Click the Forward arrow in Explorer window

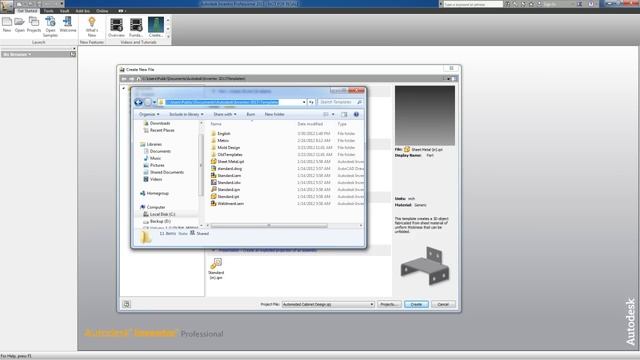[148, 102]
